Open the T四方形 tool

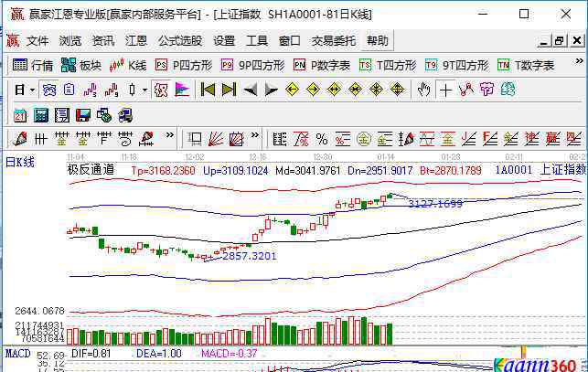[x=388, y=65]
